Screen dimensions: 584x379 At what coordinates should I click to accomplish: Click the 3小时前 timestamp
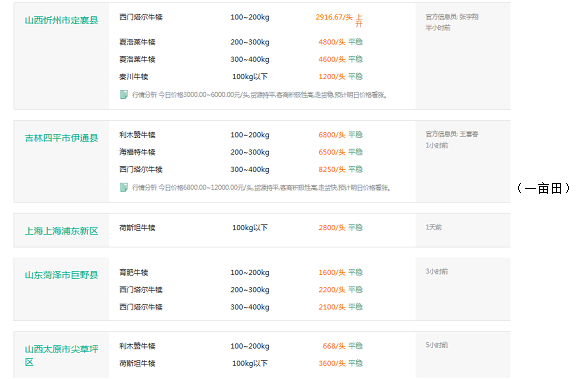tap(437, 271)
